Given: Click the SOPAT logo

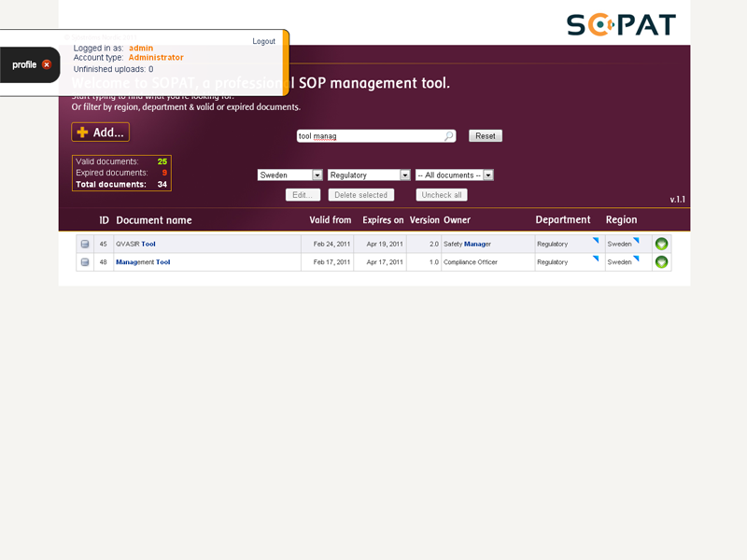Looking at the screenshot, I should [x=621, y=25].
